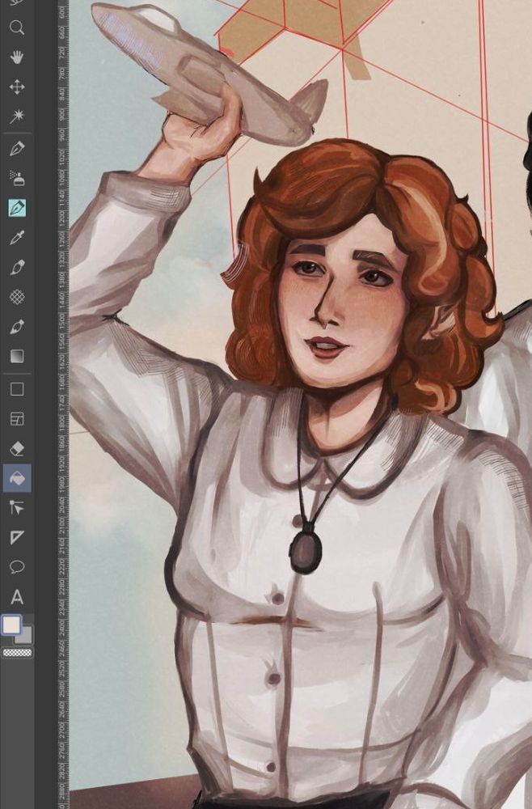Screen dimensions: 532x809
Task: Select the Eraser tool
Action: coord(17,448)
